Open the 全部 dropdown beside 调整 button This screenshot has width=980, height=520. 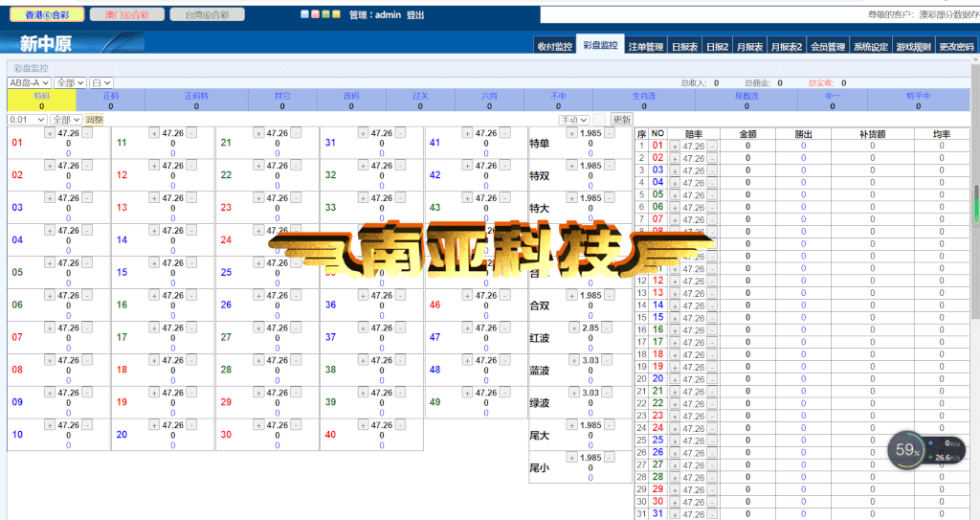tap(66, 120)
